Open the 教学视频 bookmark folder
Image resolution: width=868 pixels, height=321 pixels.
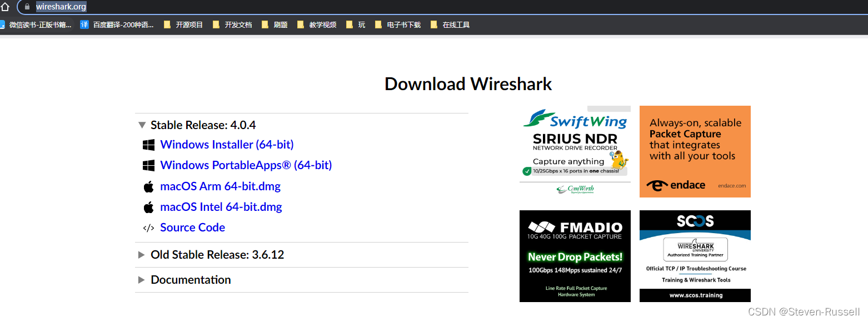(317, 24)
